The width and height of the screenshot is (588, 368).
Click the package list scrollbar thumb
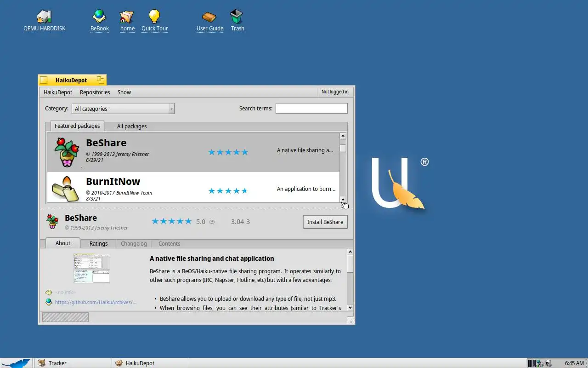[x=343, y=148]
